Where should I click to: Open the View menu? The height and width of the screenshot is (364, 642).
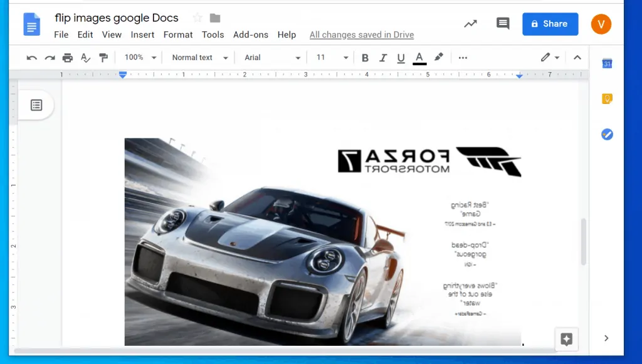[x=112, y=34]
